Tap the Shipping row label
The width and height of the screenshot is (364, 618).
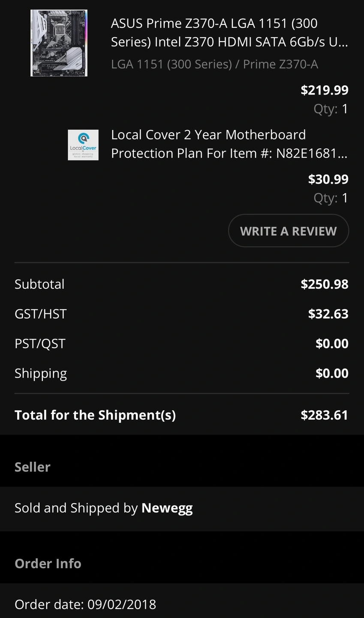point(41,373)
